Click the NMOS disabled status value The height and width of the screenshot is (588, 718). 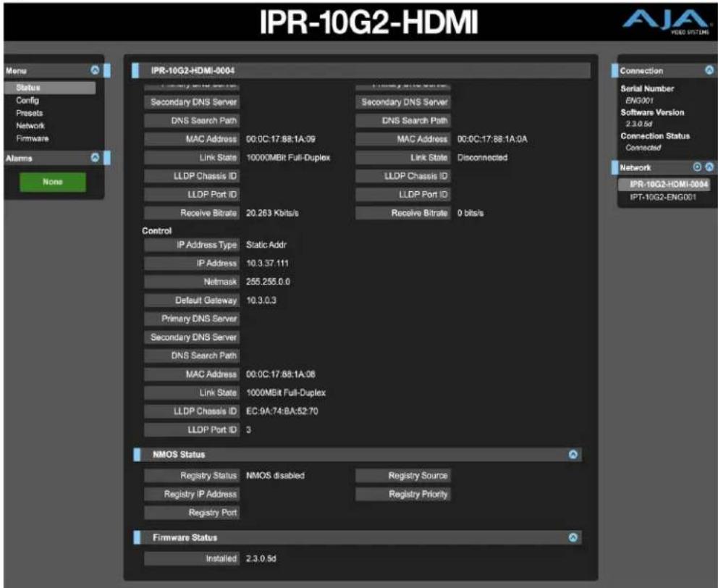275,476
